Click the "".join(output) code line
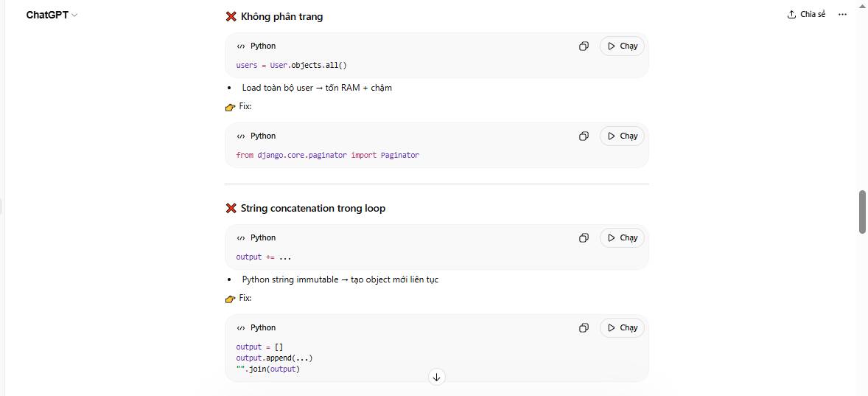 click(x=268, y=369)
